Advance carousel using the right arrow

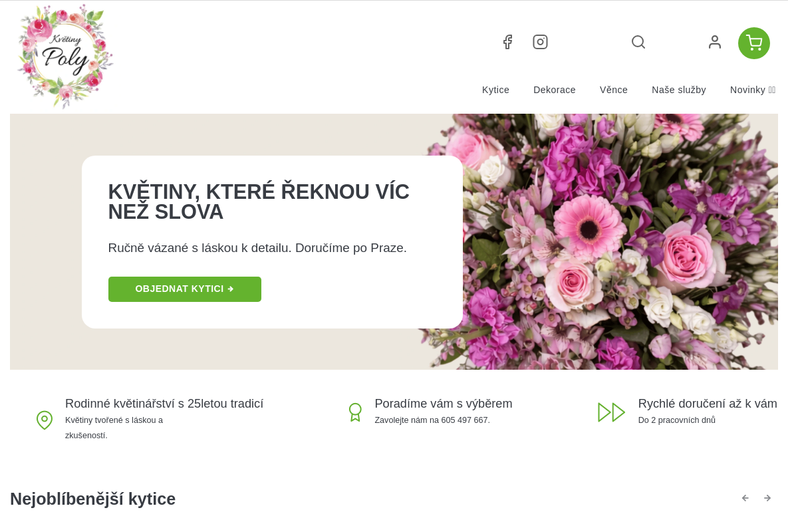point(767,497)
